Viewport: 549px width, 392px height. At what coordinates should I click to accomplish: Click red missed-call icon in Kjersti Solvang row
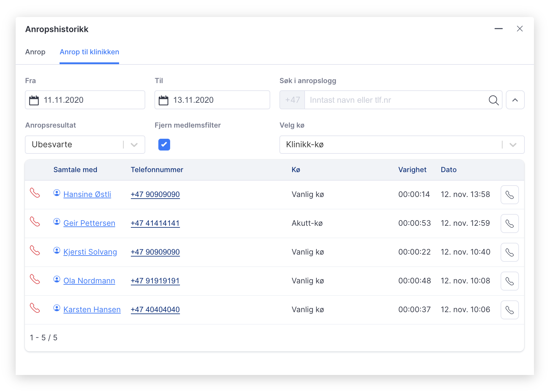[x=35, y=250]
